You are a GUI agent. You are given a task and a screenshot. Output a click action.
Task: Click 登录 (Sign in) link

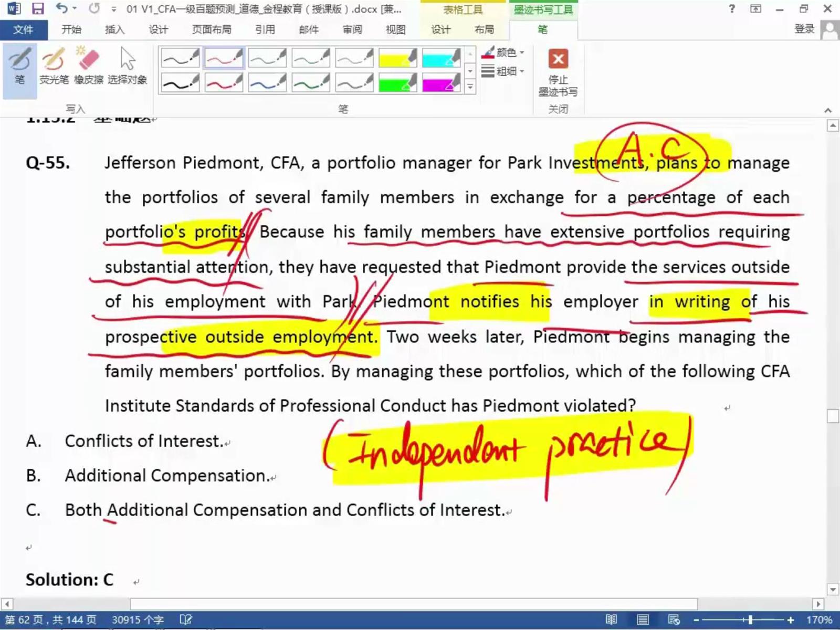pyautogui.click(x=804, y=29)
